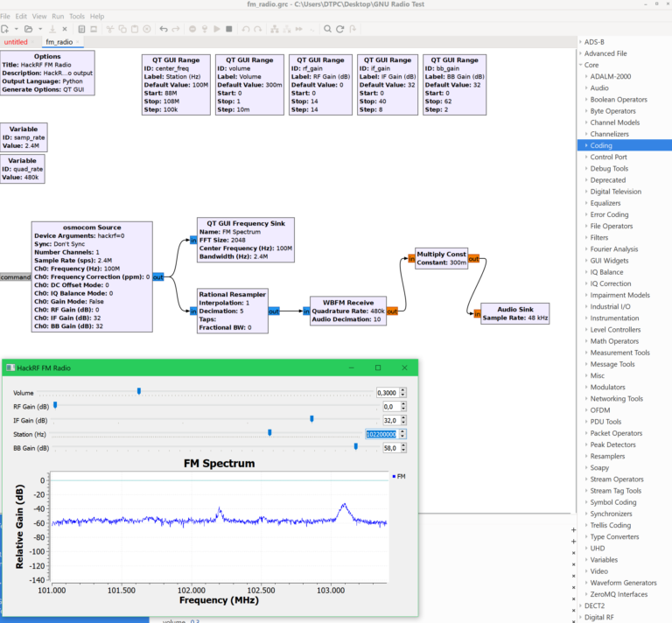Click the Undo arrow icon
672x623 pixels.
click(x=164, y=29)
